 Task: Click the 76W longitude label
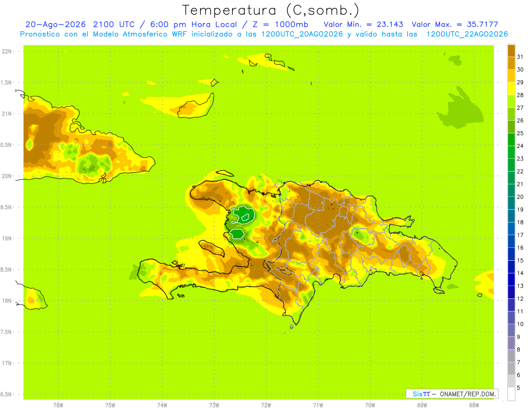point(58,405)
